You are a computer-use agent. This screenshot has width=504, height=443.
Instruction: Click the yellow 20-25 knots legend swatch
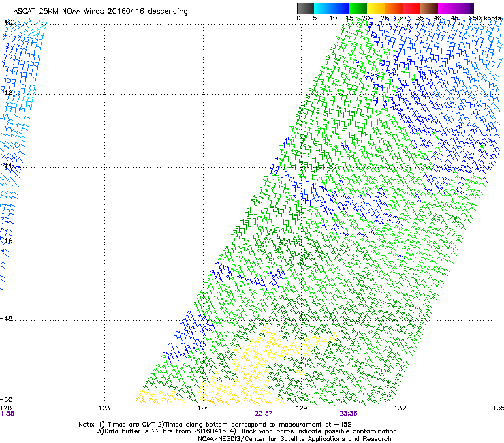376,8
